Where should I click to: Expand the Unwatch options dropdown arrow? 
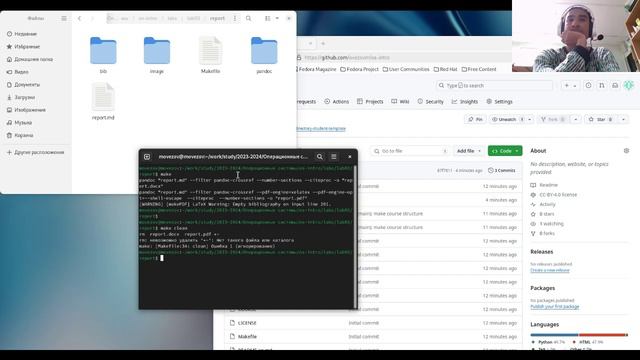[x=530, y=119]
